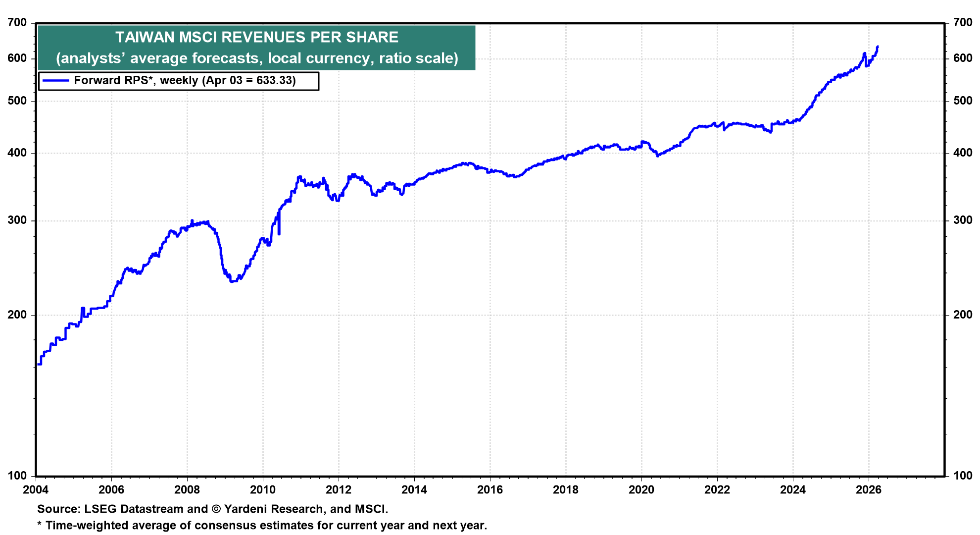Click the 2009 trough of the blue line
Image resolution: width=980 pixels, height=535 pixels.
[x=233, y=281]
